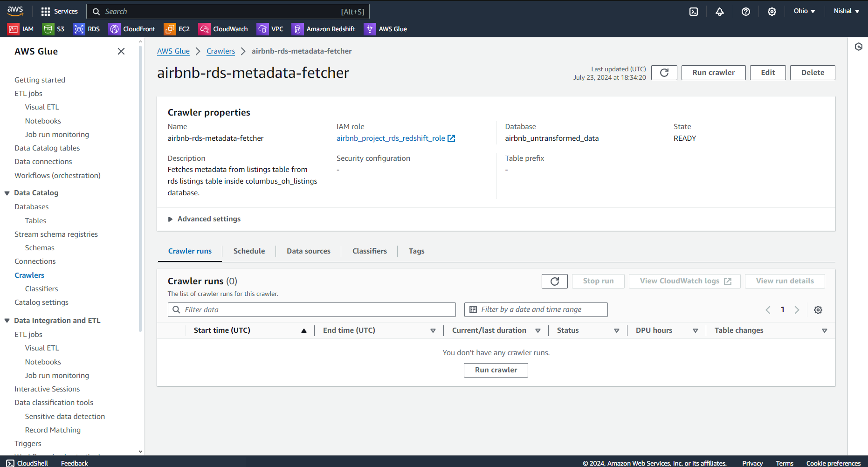The height and width of the screenshot is (467, 868).
Task: Open Stream schema registries nav link
Action: [56, 234]
